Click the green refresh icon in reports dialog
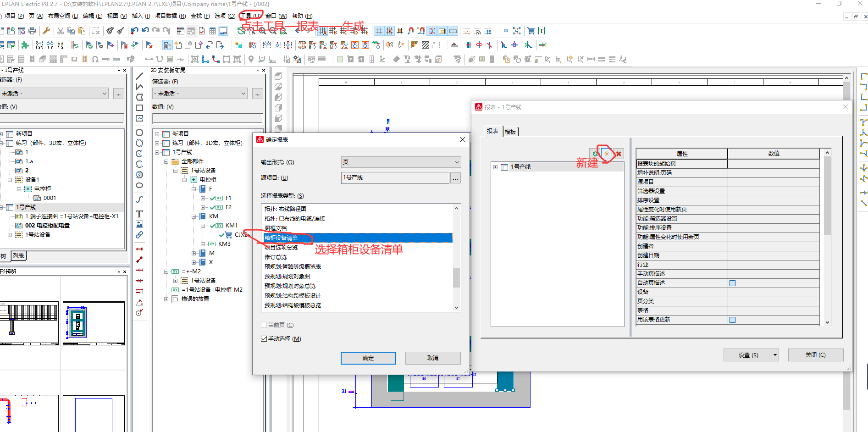Screen dimensions: 868x432 click(x=595, y=154)
